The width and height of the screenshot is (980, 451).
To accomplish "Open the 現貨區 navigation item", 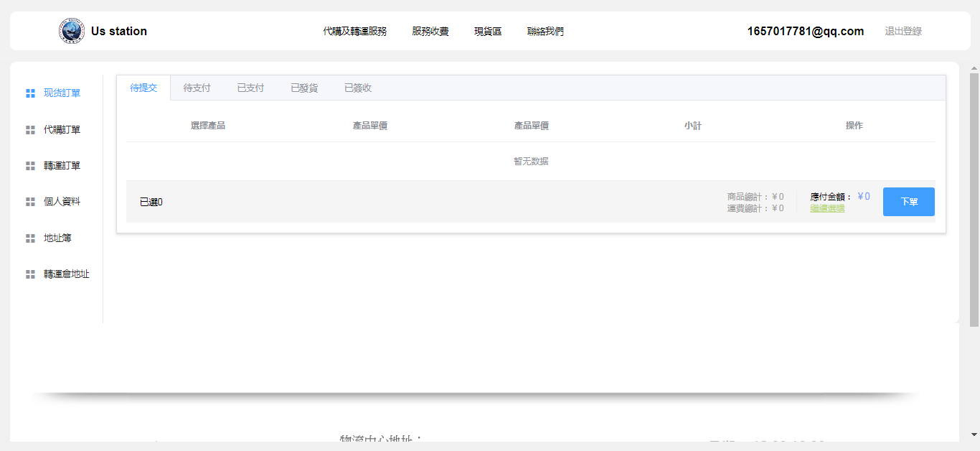I will (x=488, y=32).
